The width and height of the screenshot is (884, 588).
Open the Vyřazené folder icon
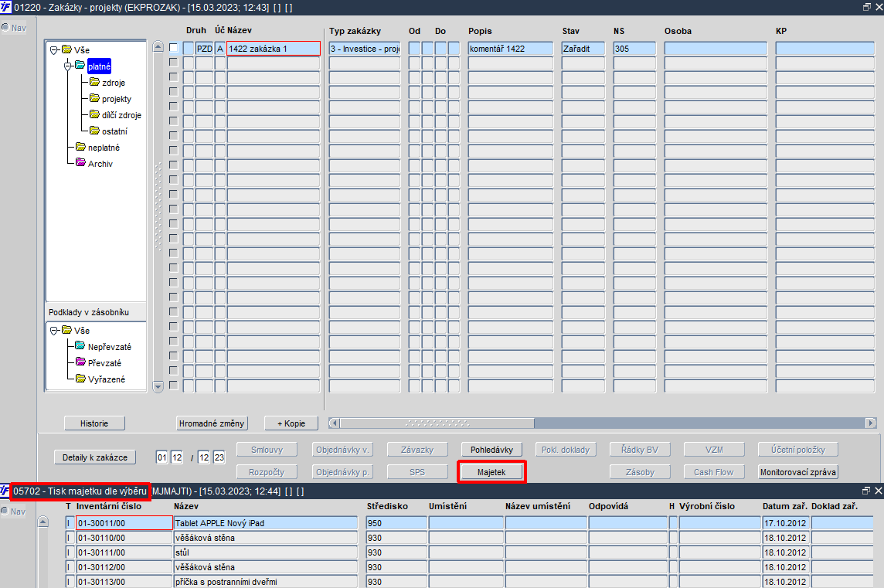pos(80,379)
